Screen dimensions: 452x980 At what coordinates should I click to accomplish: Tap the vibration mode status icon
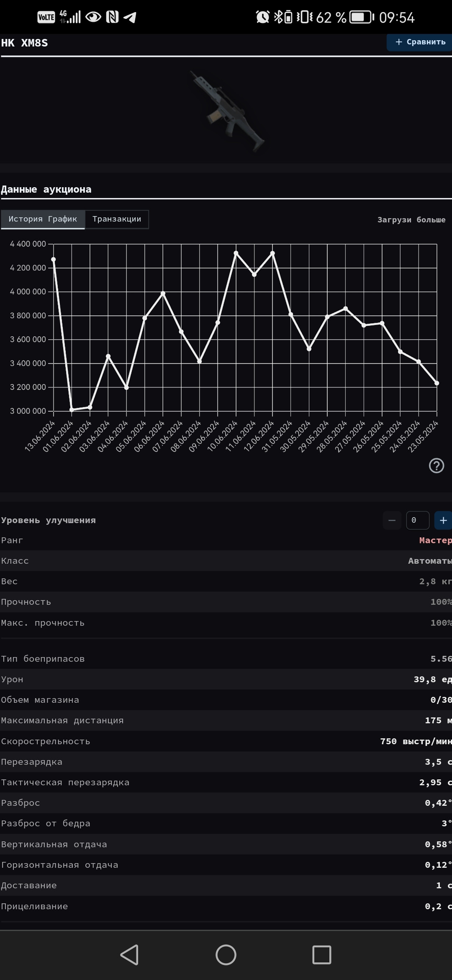[x=305, y=17]
